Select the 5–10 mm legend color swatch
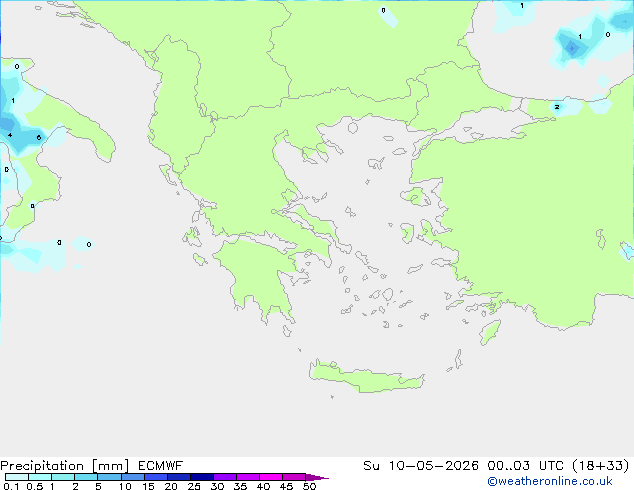 coord(109,477)
